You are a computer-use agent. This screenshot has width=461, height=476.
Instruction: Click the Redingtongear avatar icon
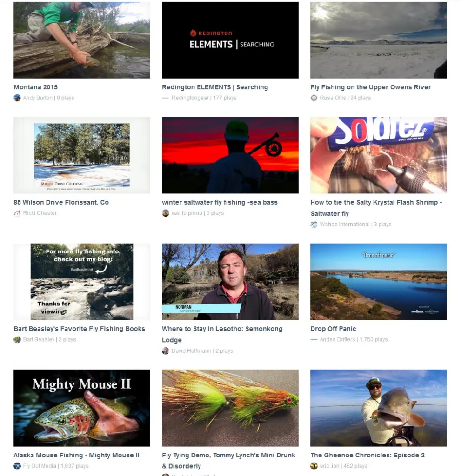[x=166, y=98]
